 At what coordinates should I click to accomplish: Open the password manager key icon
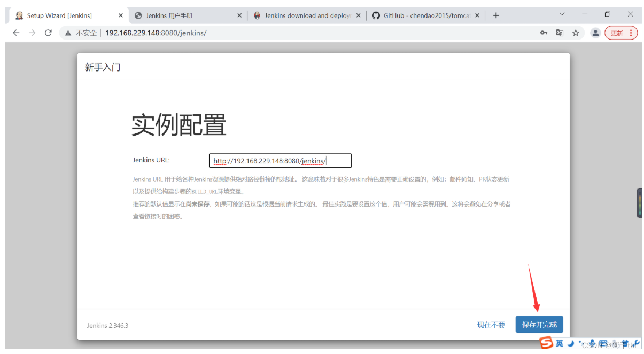(x=544, y=33)
